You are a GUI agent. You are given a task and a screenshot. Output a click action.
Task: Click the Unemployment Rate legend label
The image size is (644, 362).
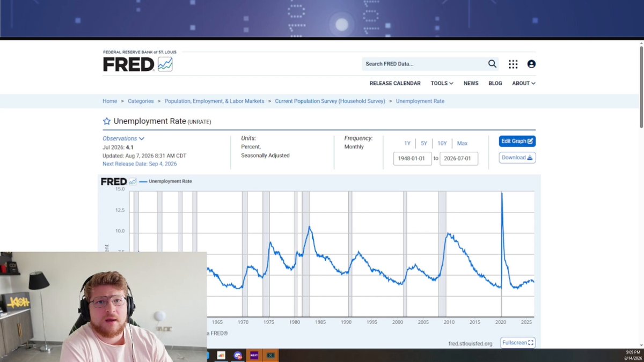coord(170,181)
